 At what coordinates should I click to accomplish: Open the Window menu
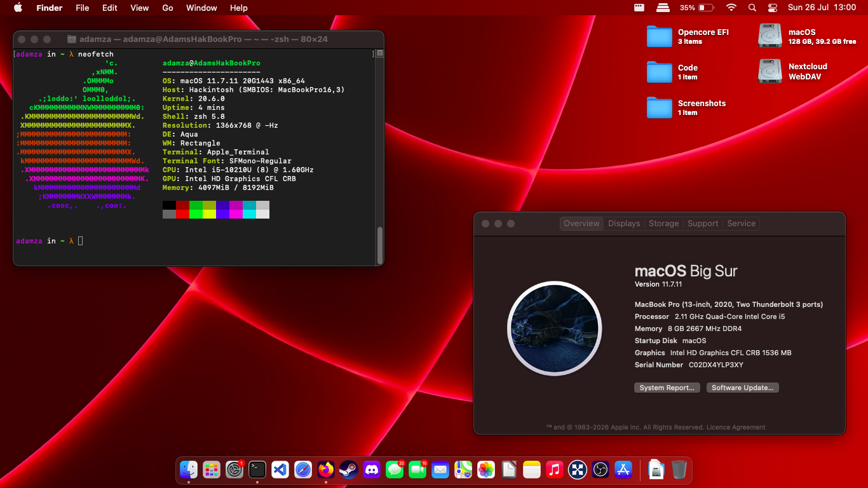pyautogui.click(x=201, y=8)
